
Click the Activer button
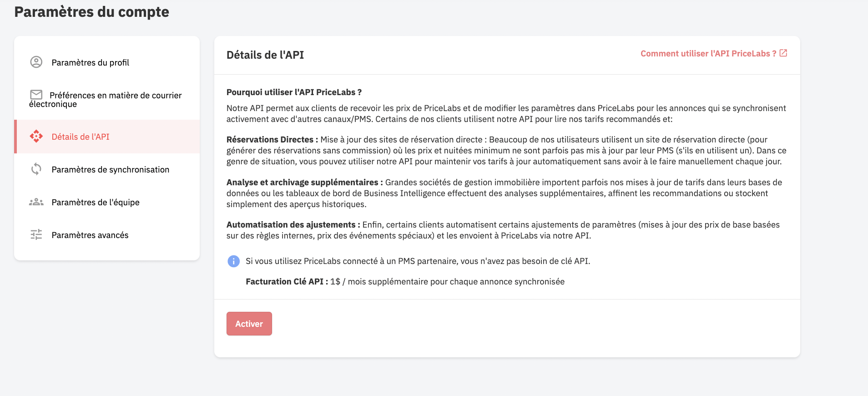click(249, 324)
